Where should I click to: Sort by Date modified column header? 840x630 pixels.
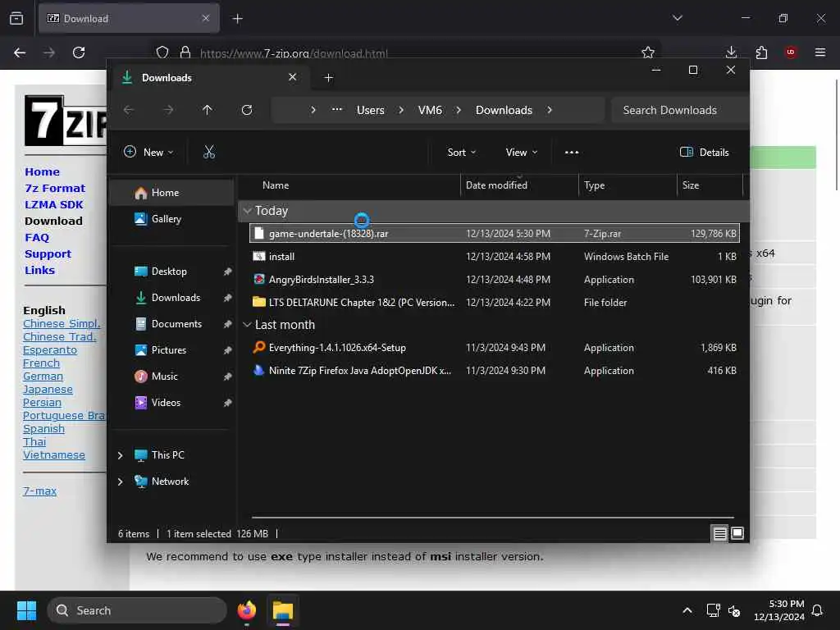coord(496,185)
